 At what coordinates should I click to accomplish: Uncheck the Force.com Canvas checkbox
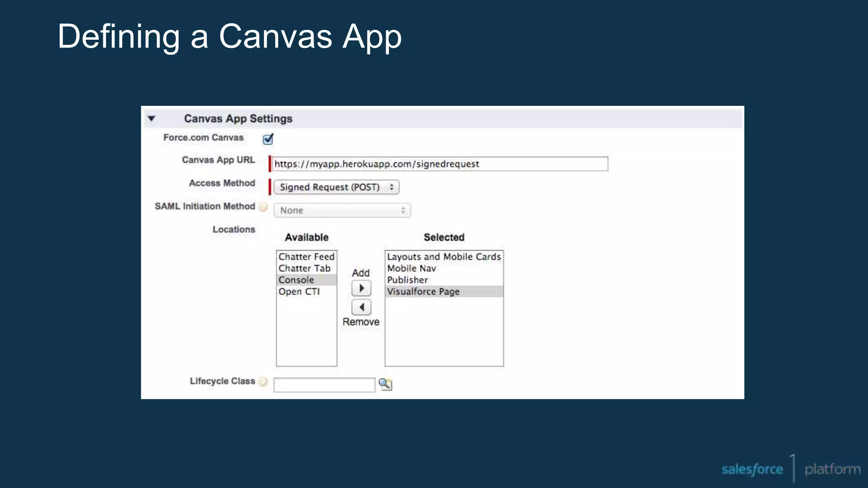coord(268,139)
